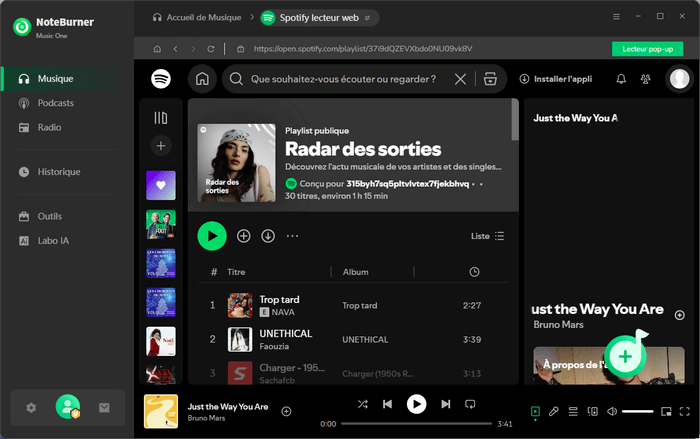Viewport: 700px width, 439px height.
Task: Toggle repeat mode
Action: [x=470, y=404]
